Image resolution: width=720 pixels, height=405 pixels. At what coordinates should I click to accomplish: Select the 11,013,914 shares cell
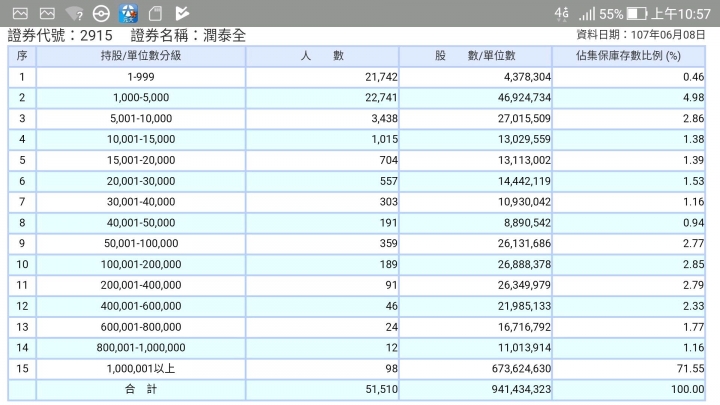click(x=476, y=348)
